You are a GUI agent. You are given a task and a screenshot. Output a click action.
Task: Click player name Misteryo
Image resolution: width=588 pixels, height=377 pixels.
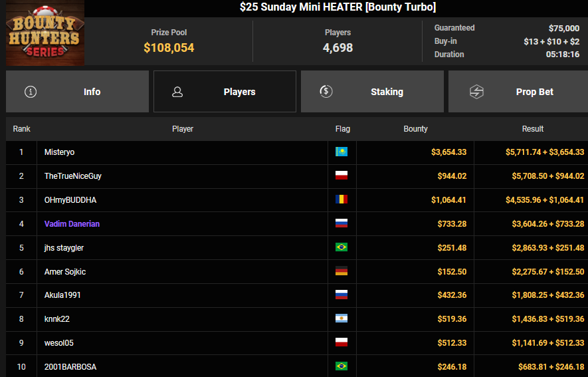tap(59, 152)
